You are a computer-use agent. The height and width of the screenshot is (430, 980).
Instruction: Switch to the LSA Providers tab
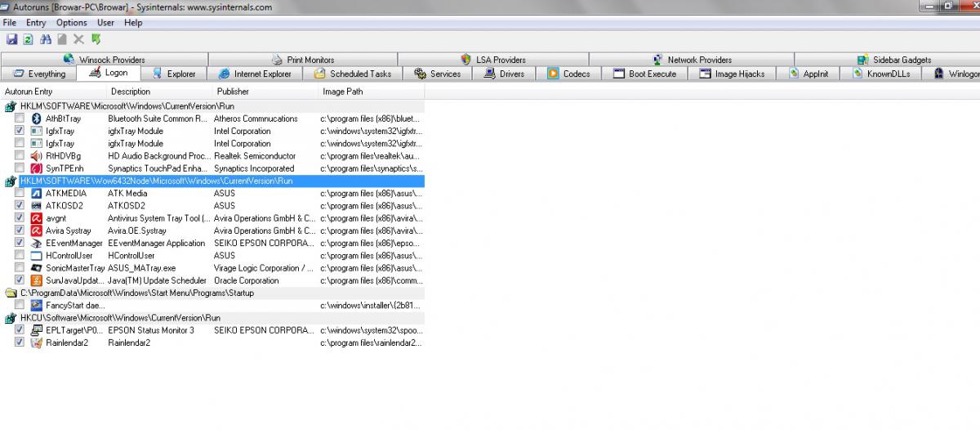tap(493, 60)
